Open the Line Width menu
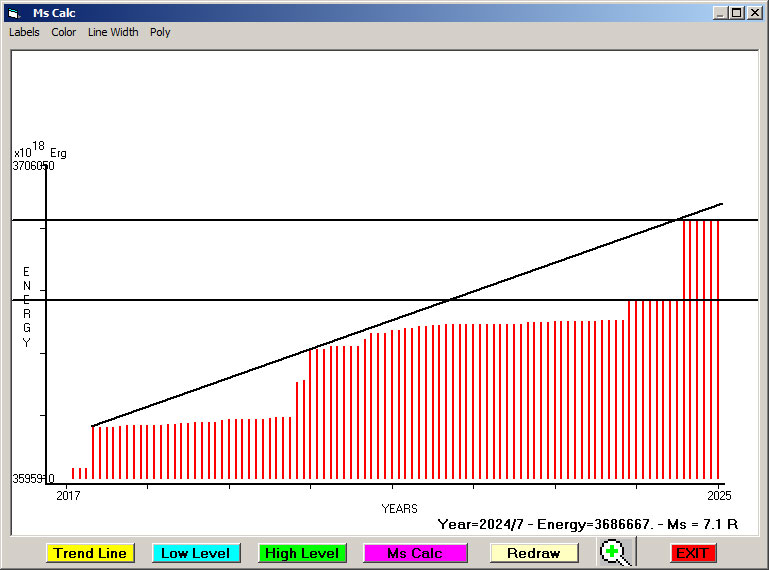 click(113, 32)
